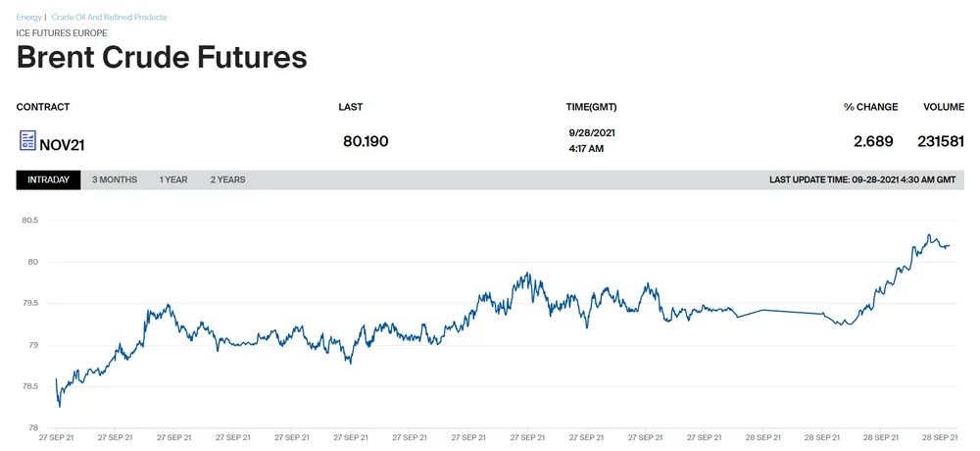Viewport: 980px width, 451px height.
Task: Show the 2 YEARS chart range
Action: click(x=227, y=179)
